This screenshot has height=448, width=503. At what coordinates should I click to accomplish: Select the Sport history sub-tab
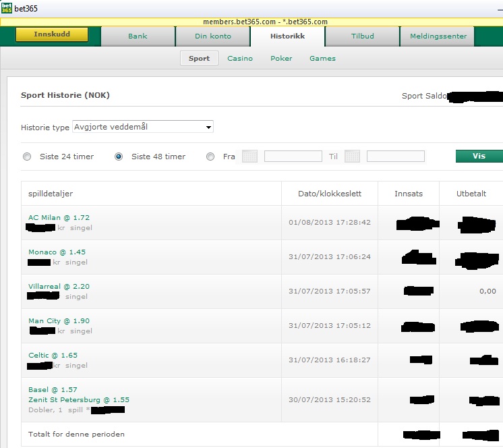click(x=199, y=59)
